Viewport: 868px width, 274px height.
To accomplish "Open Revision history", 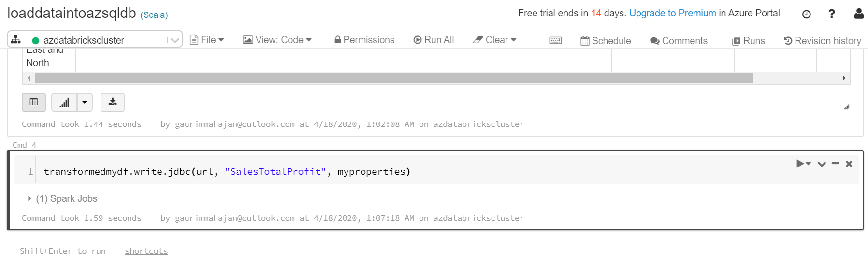I will tap(823, 41).
